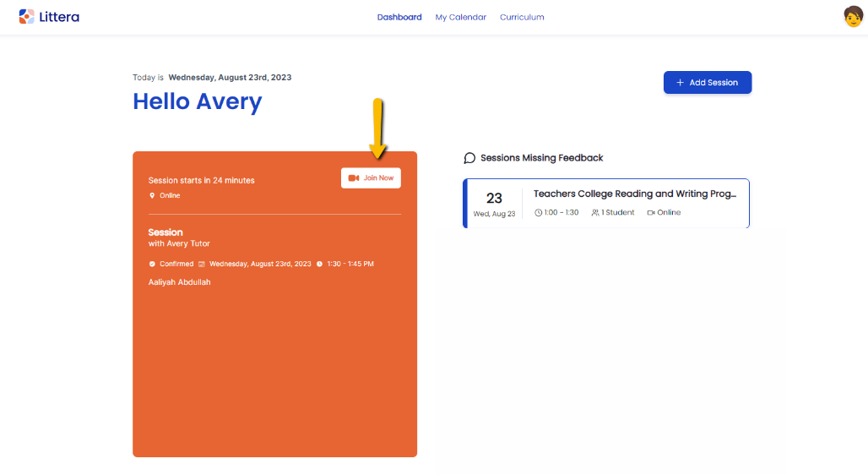Screen dimensions: 868x475
Task: Click the clock icon beside 1:00 - 1:30
Action: (539, 213)
